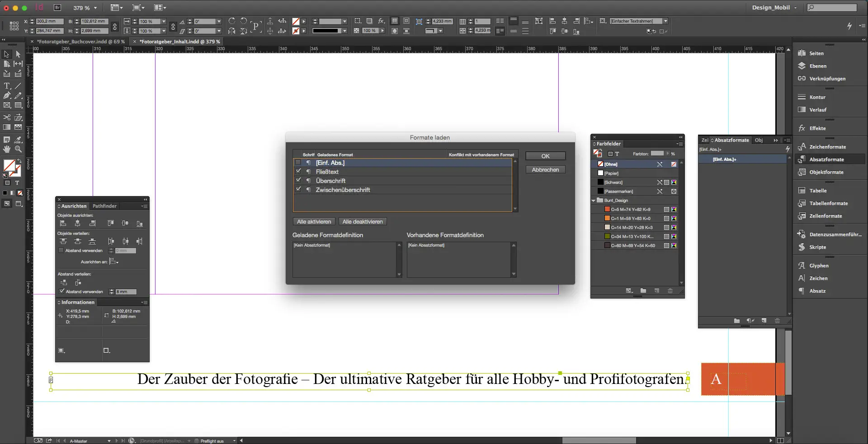
Task: Activate the Zoom tool
Action: click(x=19, y=150)
